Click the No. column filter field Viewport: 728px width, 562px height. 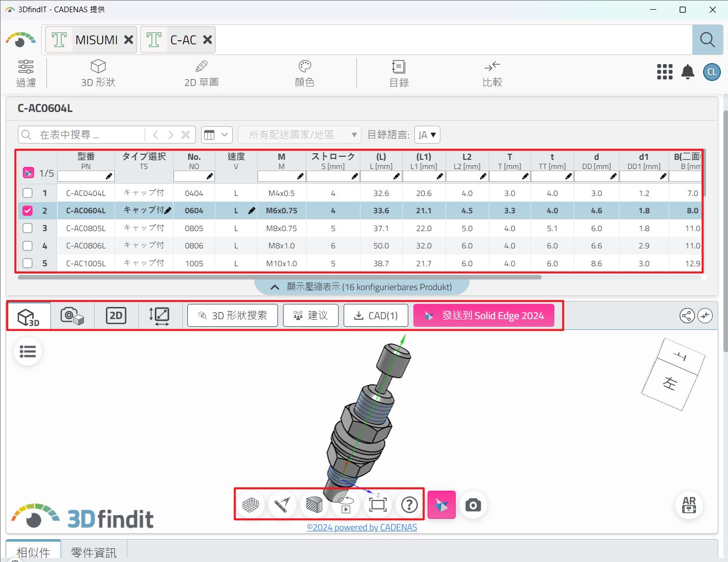[194, 176]
